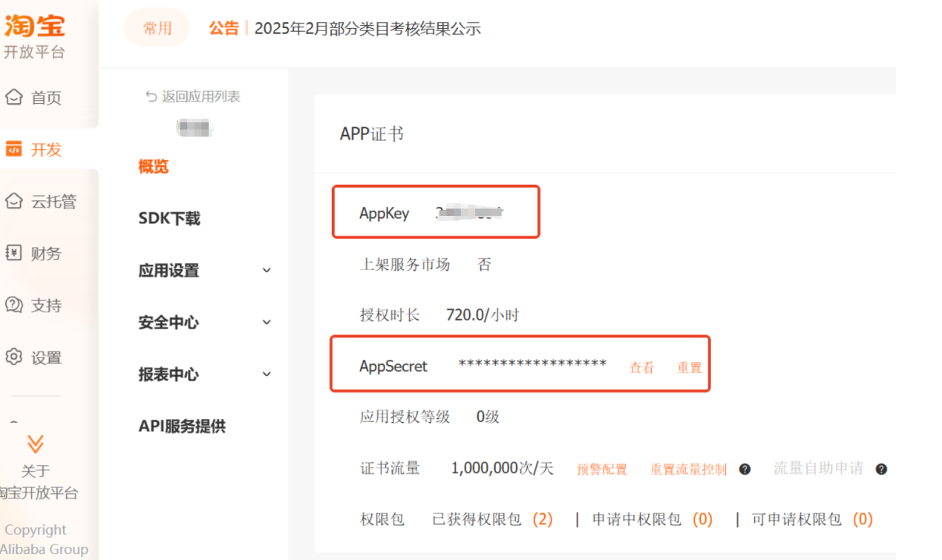The height and width of the screenshot is (560, 942).
Task: Open the SDK下载 menu item
Action: [x=169, y=219]
